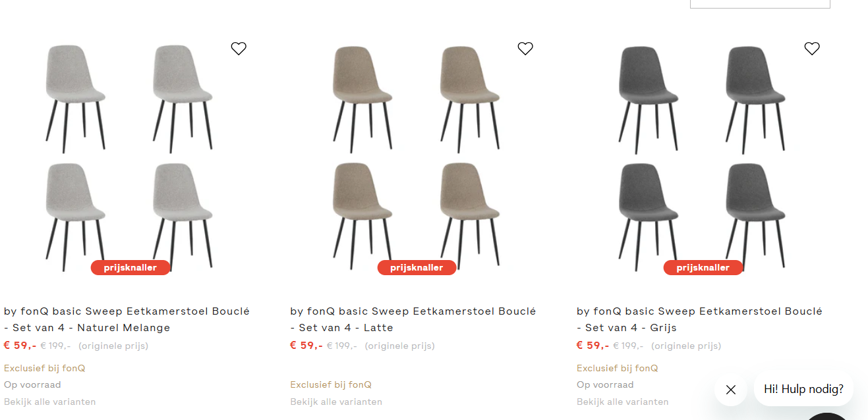Click the prijsknaller badge on the Grijs set

[x=703, y=267]
